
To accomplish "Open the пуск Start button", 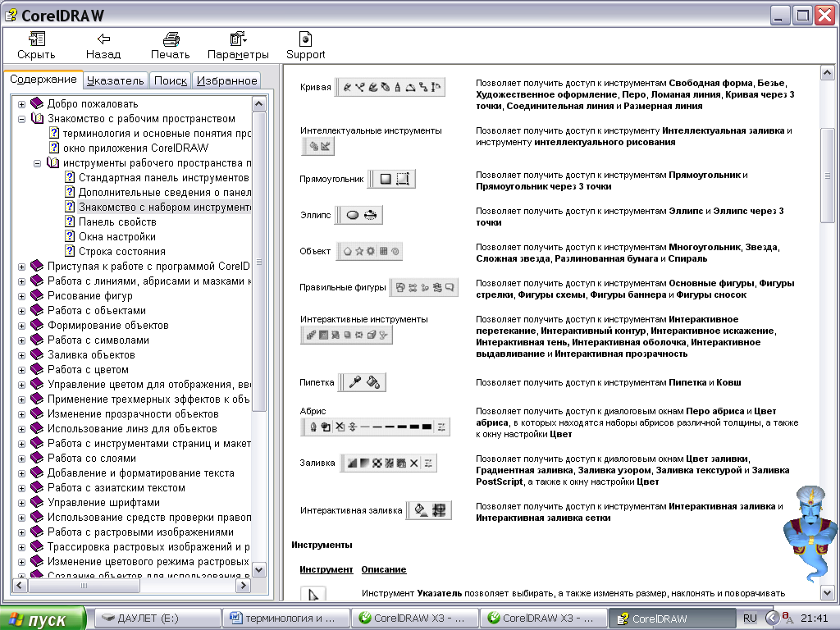I will point(43,619).
